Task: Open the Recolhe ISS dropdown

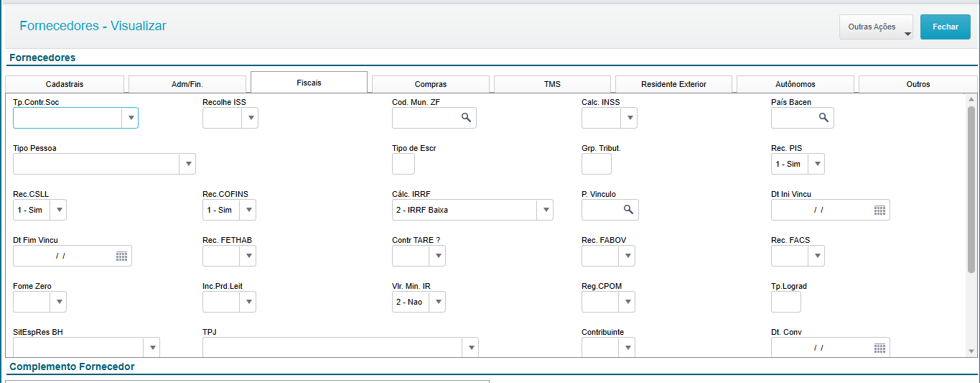Action: tap(249, 118)
